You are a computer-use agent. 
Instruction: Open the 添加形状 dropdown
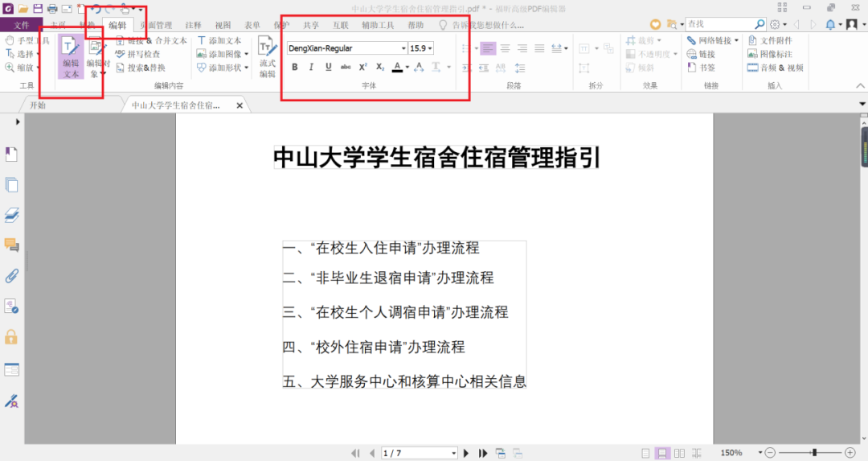pyautogui.click(x=247, y=68)
